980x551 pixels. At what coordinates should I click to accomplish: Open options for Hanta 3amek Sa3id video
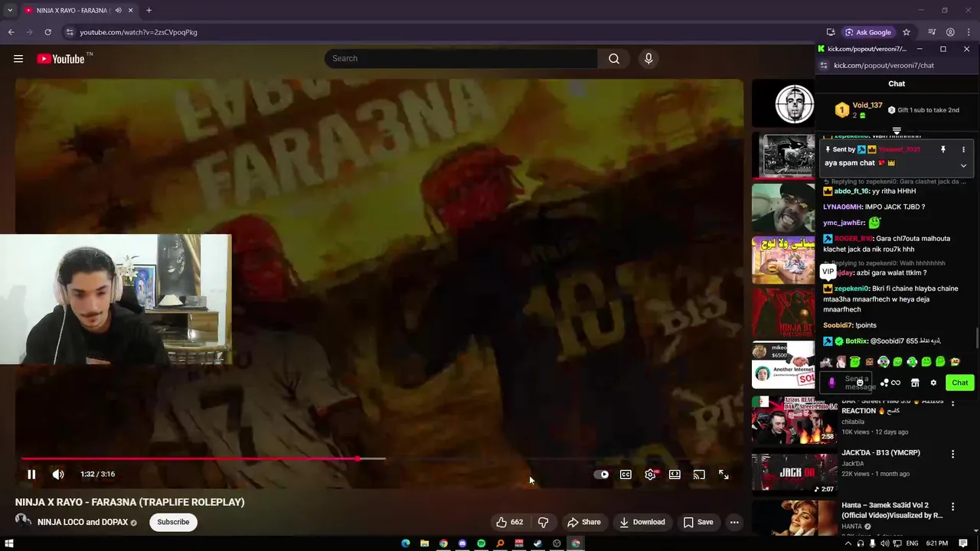tap(953, 507)
